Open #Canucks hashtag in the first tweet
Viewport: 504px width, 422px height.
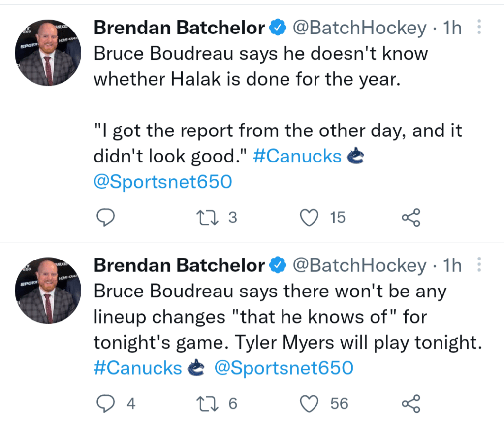(297, 156)
